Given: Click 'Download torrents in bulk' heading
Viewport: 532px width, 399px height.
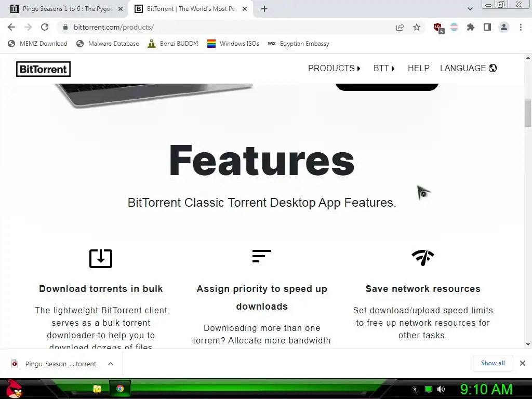Looking at the screenshot, I should point(101,289).
